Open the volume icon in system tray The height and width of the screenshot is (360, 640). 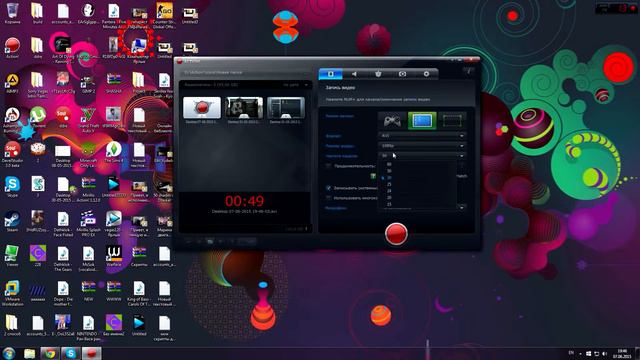(x=604, y=354)
